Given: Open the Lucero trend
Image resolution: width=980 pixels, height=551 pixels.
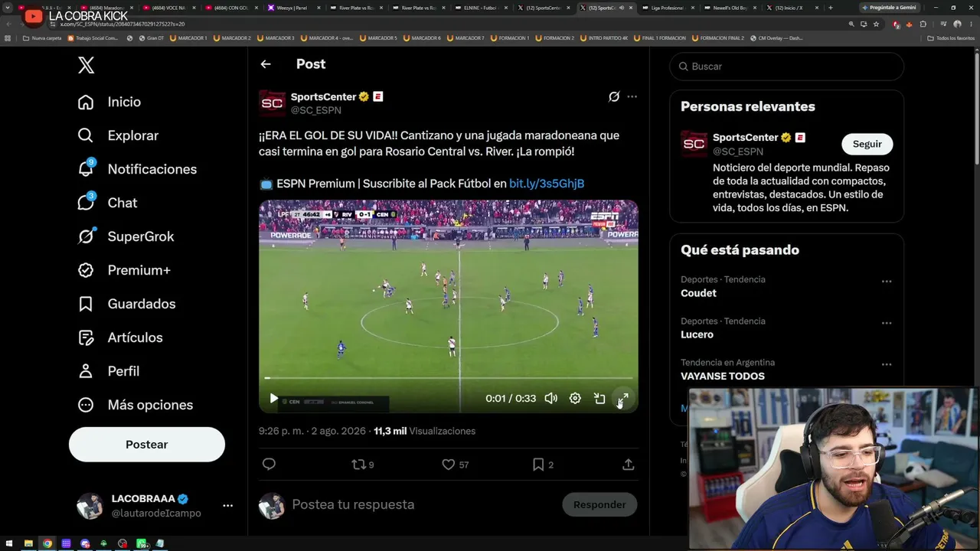Looking at the screenshot, I should [x=697, y=334].
